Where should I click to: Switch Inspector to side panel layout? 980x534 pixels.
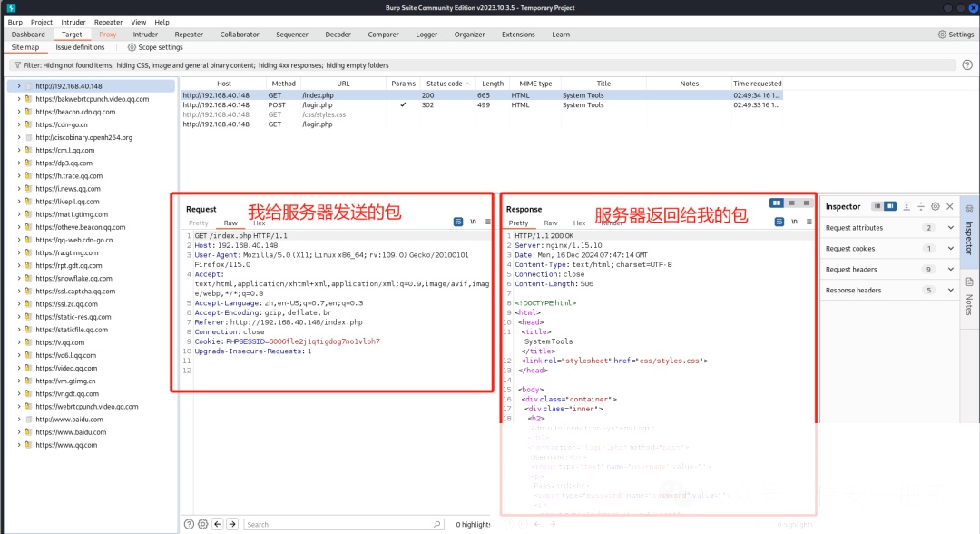pos(890,206)
